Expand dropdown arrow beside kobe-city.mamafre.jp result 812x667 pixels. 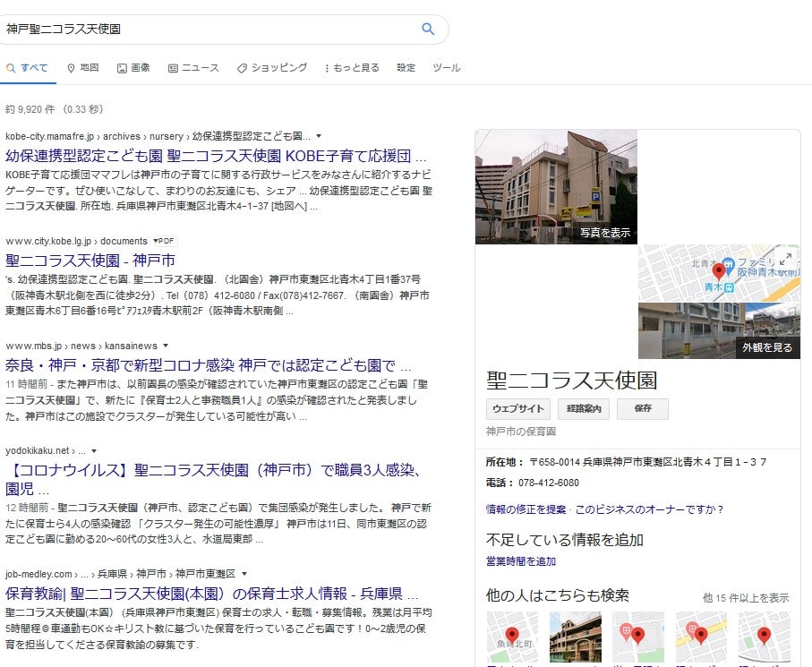click(319, 136)
